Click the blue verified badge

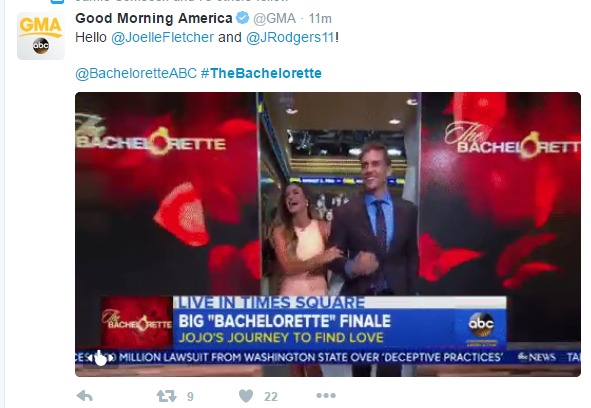(242, 18)
